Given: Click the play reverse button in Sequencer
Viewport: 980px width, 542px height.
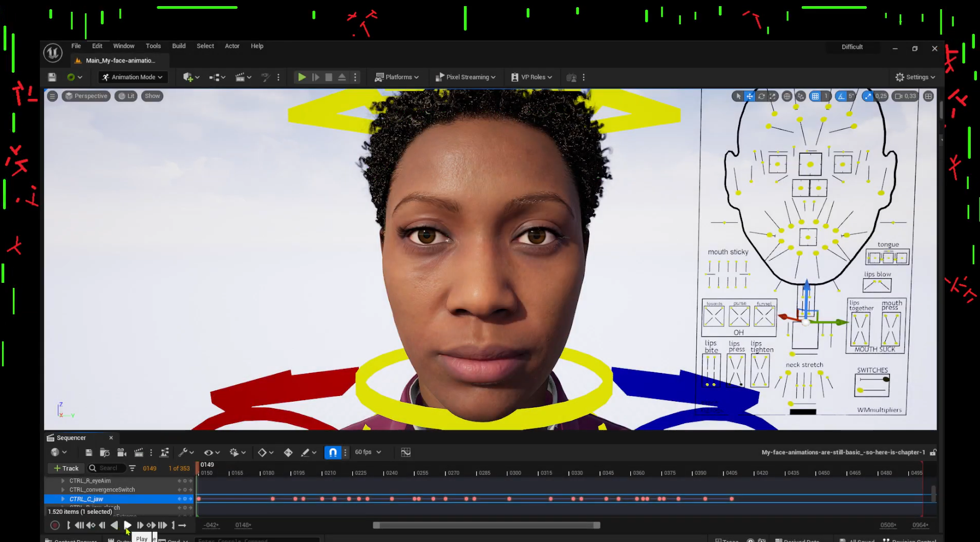Looking at the screenshot, I should click(114, 525).
